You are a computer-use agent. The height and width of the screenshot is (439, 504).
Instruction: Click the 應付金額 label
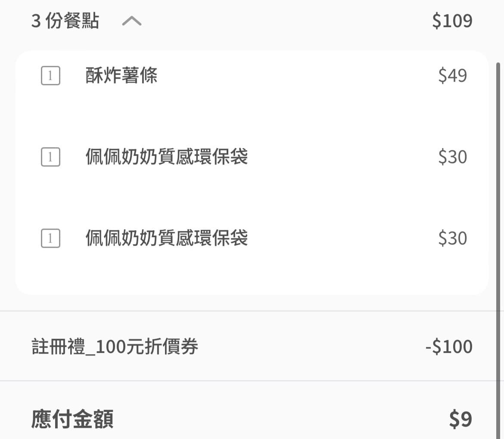[x=72, y=419]
